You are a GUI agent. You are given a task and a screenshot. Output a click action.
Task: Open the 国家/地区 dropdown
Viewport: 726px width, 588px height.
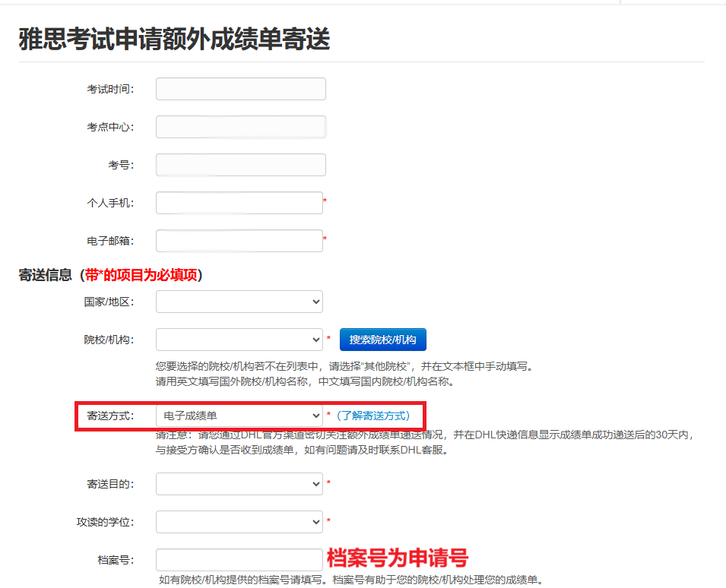(239, 302)
